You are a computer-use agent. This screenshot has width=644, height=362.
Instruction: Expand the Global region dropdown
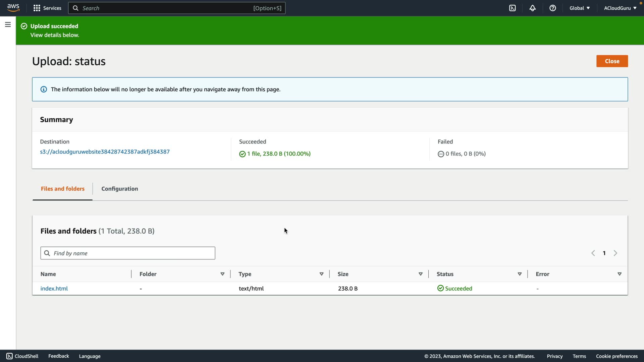tap(579, 8)
